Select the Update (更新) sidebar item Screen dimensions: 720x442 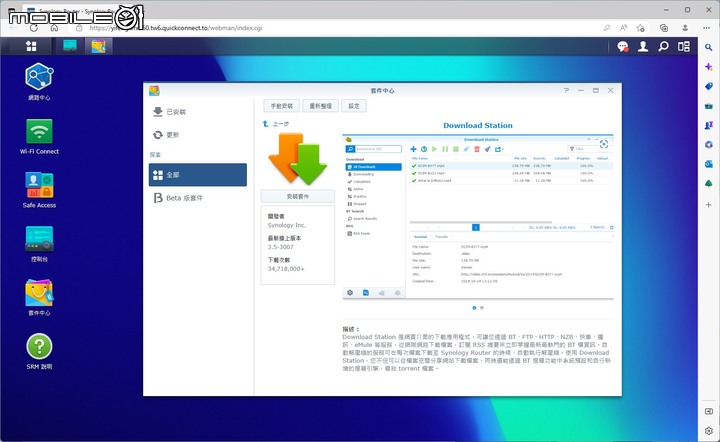coord(198,134)
